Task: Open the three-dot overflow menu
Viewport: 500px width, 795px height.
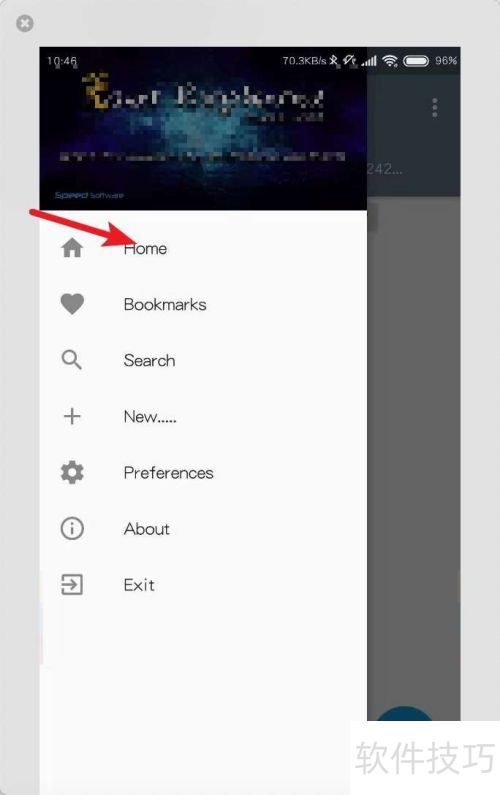Action: coord(435,108)
